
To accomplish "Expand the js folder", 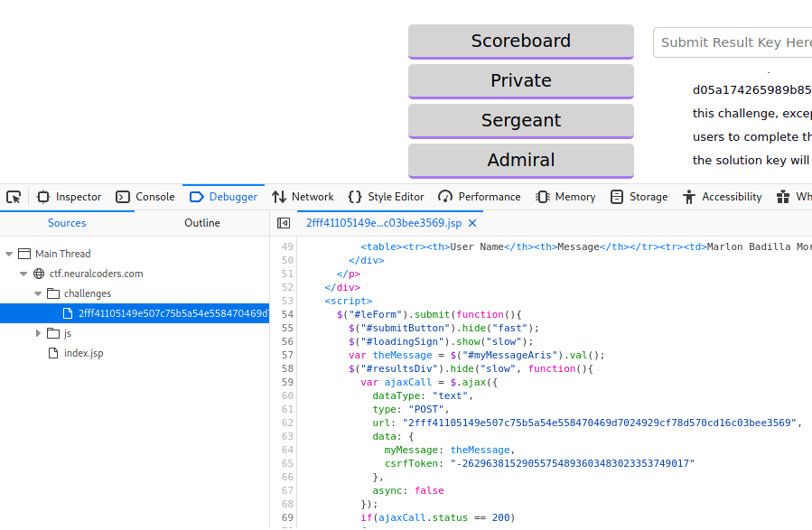I will pyautogui.click(x=38, y=333).
